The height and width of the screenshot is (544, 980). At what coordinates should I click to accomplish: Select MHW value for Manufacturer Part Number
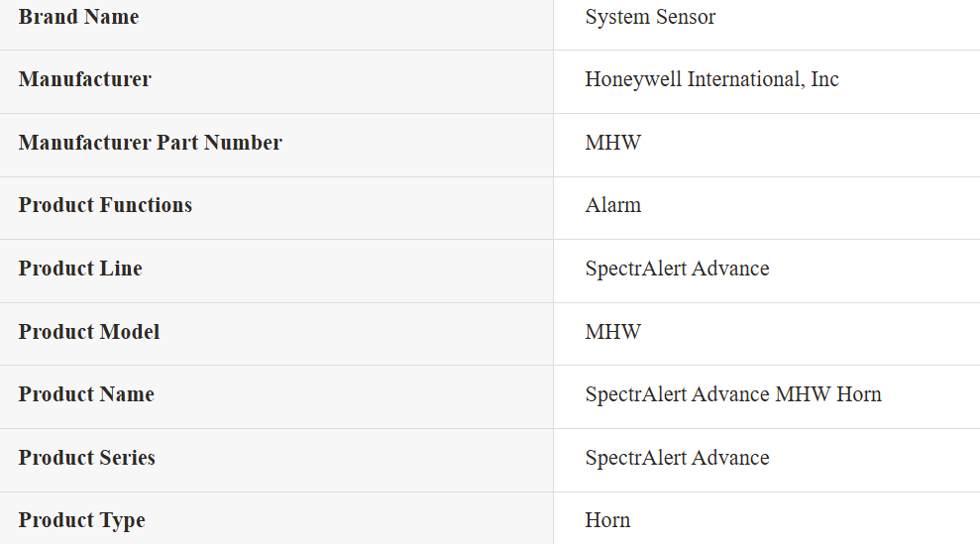[x=613, y=143]
